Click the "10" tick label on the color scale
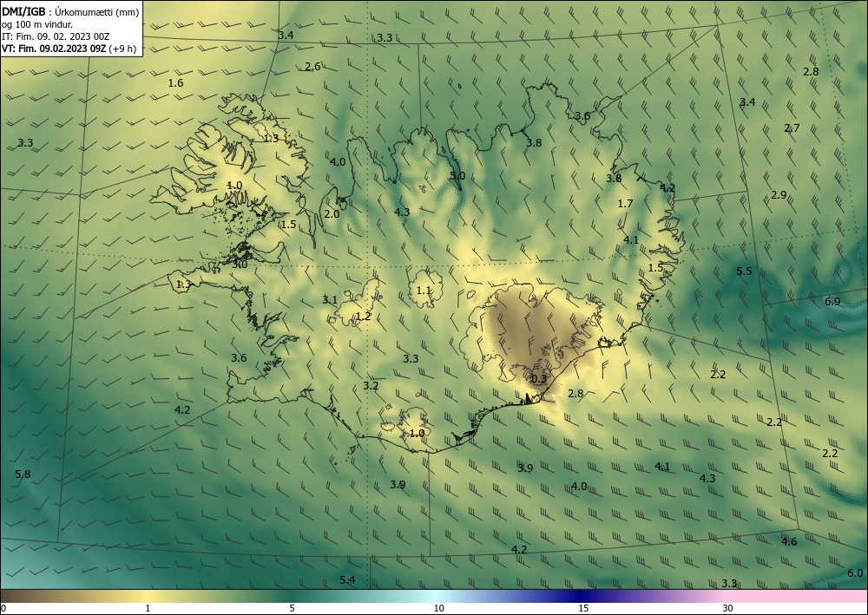The height and width of the screenshot is (615, 868). coord(438,609)
